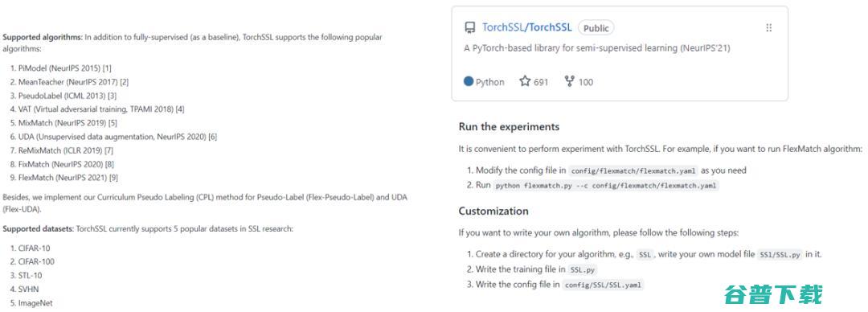The height and width of the screenshot is (312, 868).
Task: Open the TorchSSL/TorchSSL repository link
Action: [527, 27]
